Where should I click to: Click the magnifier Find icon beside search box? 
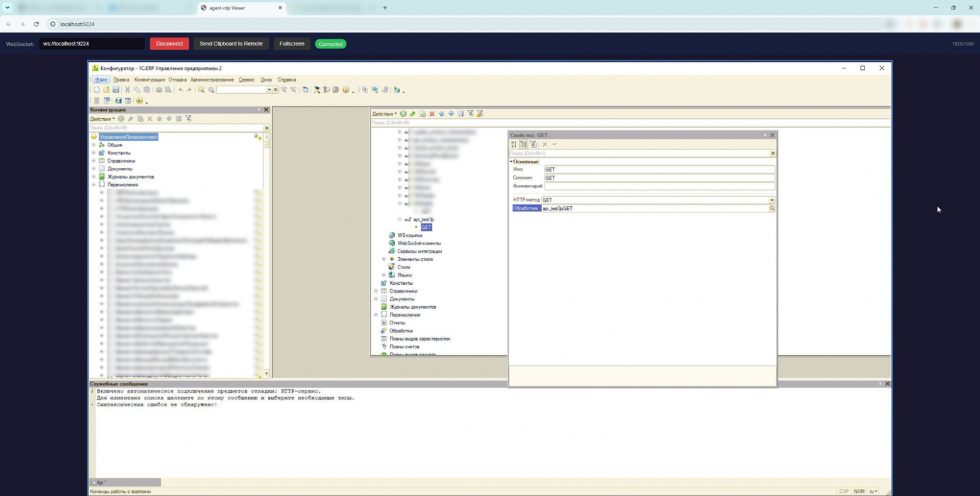coord(211,90)
